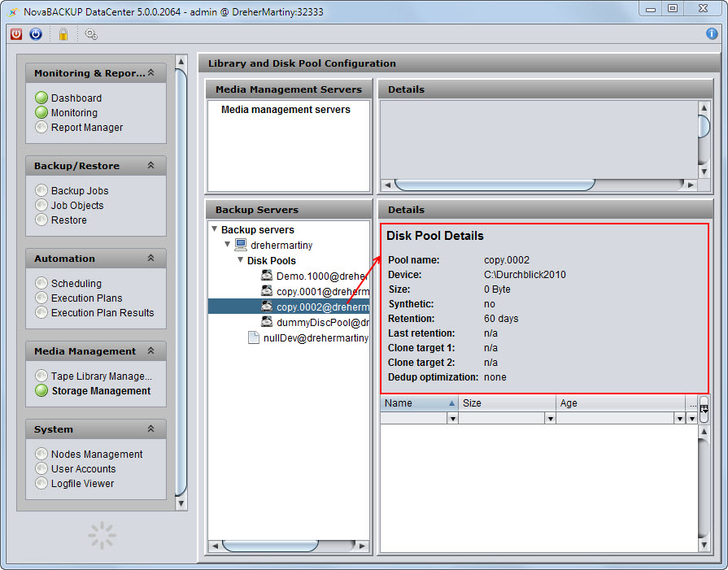Click the blue info icon
Screen dimensions: 728x570
712,33
